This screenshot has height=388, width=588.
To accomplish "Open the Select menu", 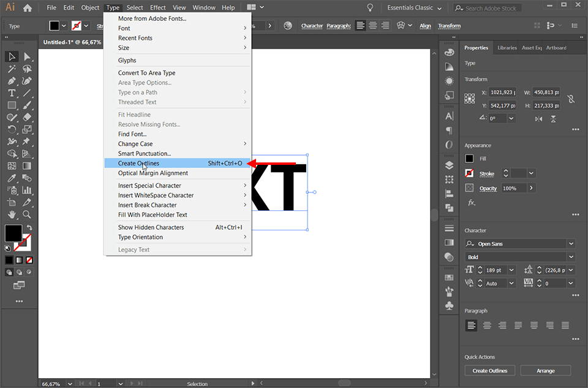I will click(x=134, y=7).
